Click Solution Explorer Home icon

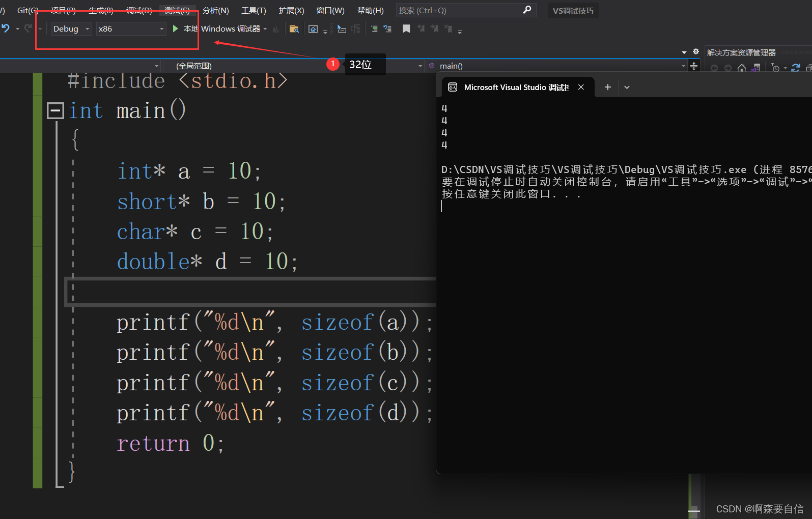click(742, 68)
